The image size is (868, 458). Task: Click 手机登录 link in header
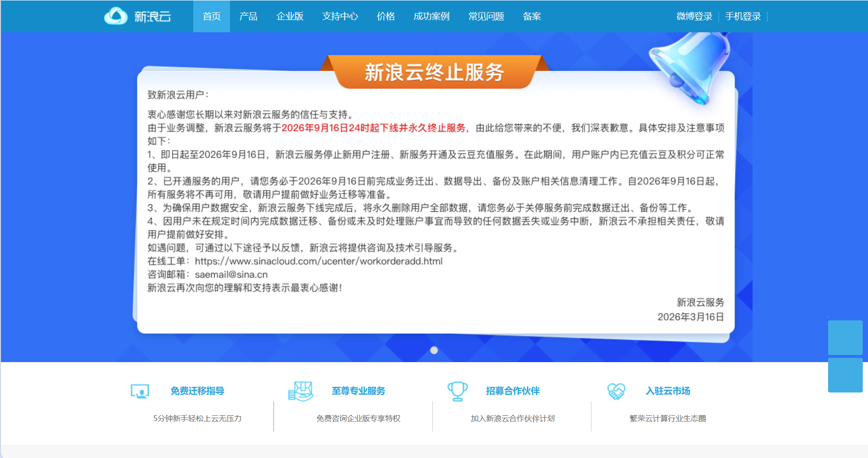pos(743,16)
